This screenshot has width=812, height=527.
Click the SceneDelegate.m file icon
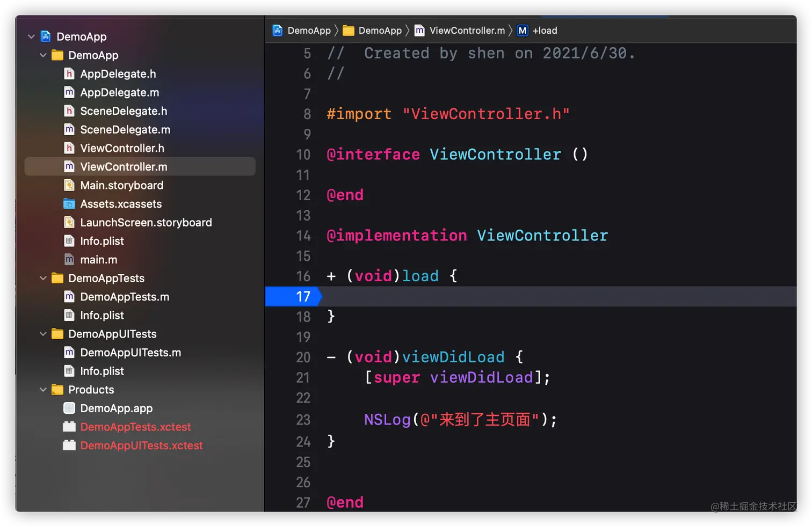click(x=69, y=129)
